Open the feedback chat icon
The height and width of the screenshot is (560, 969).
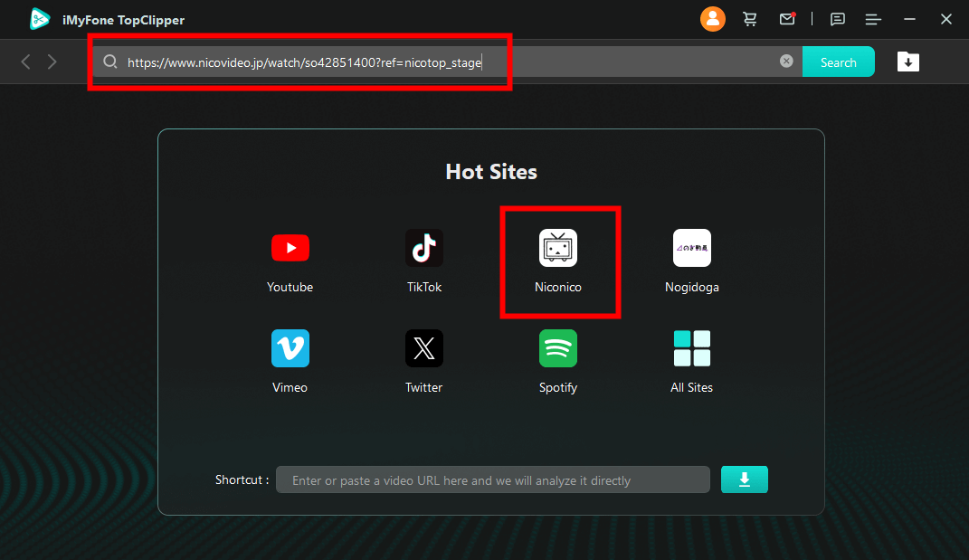[x=838, y=20]
